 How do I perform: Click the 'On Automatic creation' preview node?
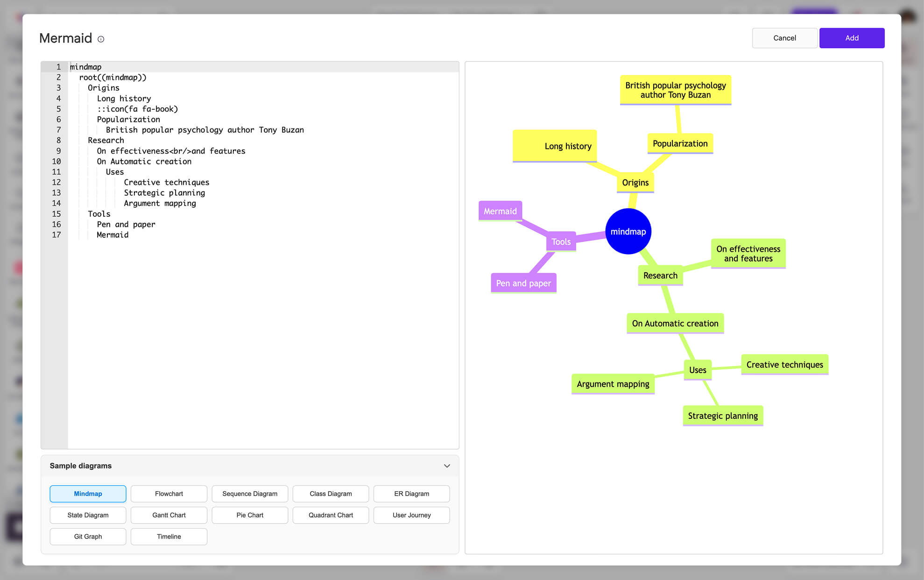pos(675,323)
